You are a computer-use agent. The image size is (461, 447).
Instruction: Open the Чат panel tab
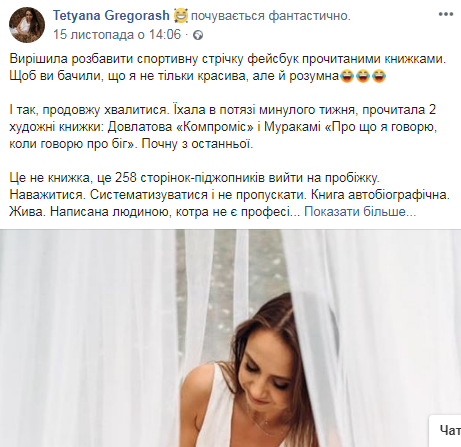pyautogui.click(x=447, y=430)
